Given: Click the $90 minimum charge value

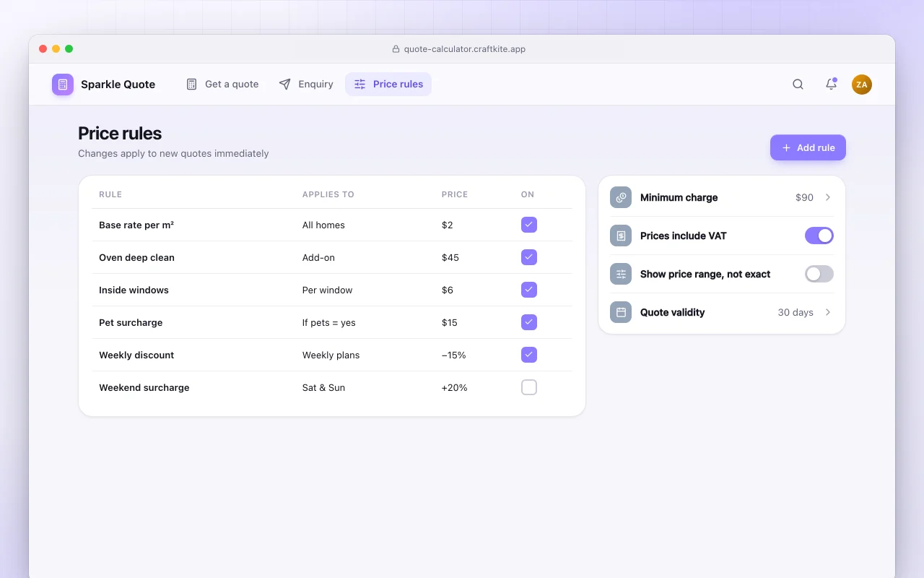Looking at the screenshot, I should 804,197.
